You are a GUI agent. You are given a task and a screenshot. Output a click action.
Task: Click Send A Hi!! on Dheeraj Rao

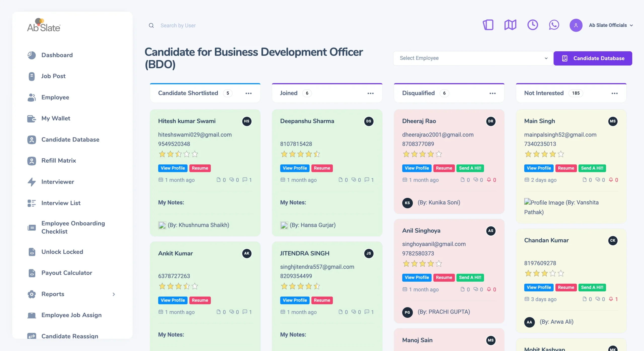pyautogui.click(x=470, y=168)
